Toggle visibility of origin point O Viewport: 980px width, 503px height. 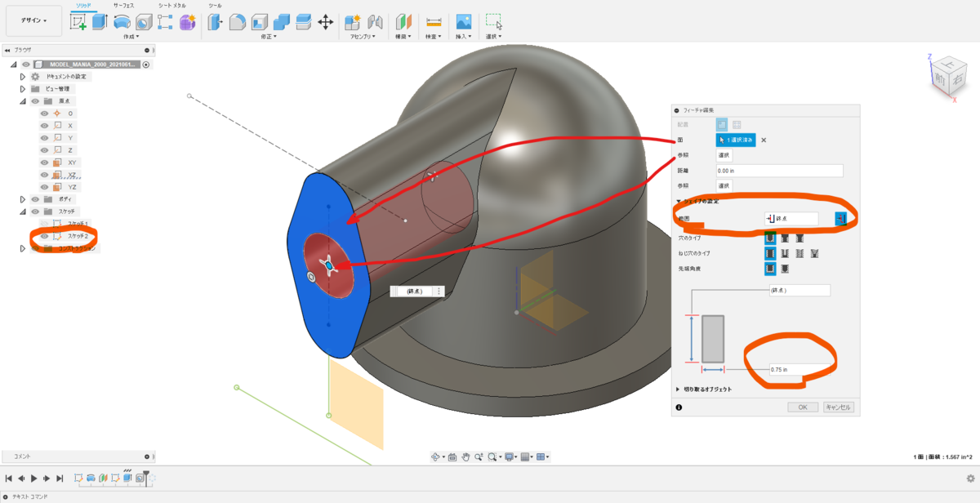point(45,114)
